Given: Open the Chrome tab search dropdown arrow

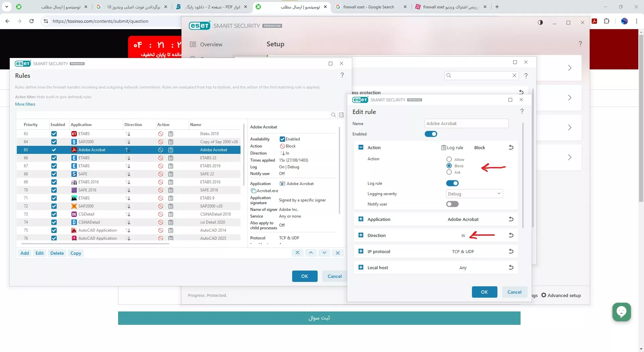Looking at the screenshot, I should click(x=7, y=7).
